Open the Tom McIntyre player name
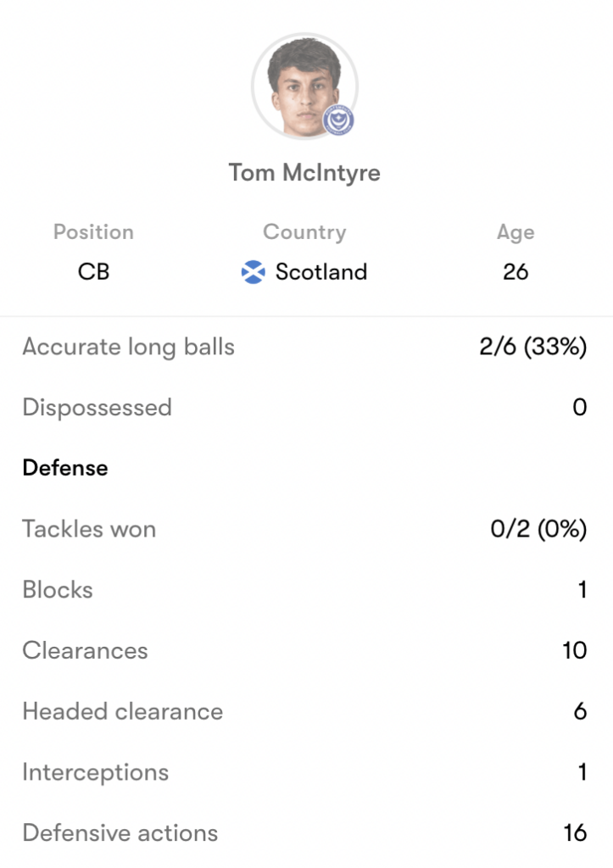This screenshot has width=613, height=868. click(x=304, y=173)
